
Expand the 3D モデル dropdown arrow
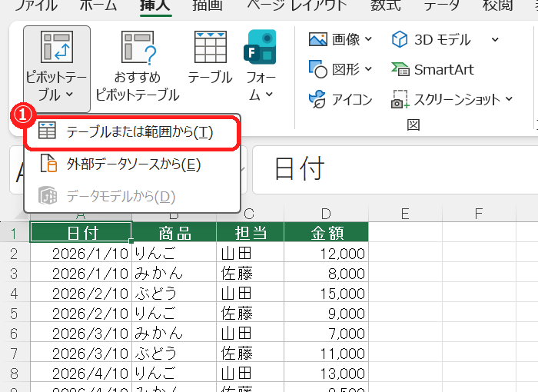pyautogui.click(x=495, y=39)
